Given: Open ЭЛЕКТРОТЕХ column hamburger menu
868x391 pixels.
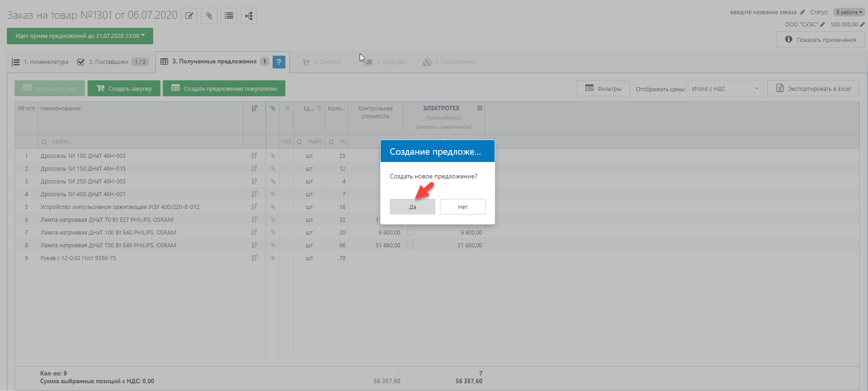Looking at the screenshot, I should click(x=480, y=108).
